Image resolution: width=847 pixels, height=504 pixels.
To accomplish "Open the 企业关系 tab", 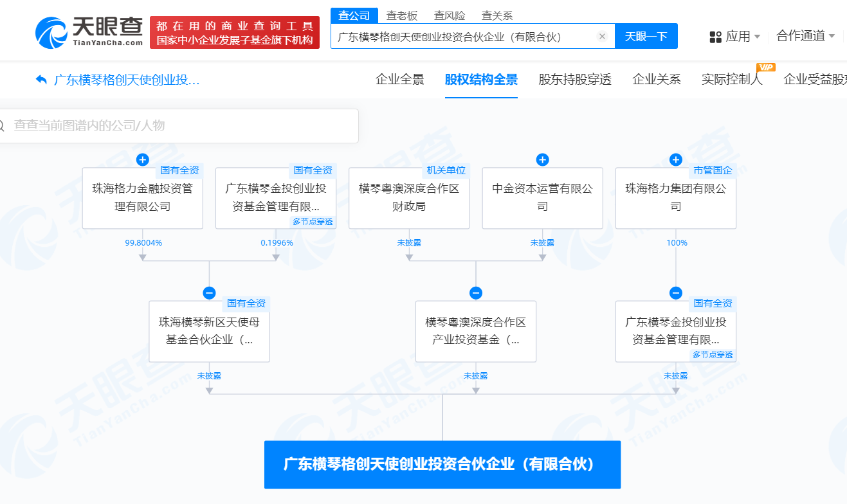I will [657, 80].
